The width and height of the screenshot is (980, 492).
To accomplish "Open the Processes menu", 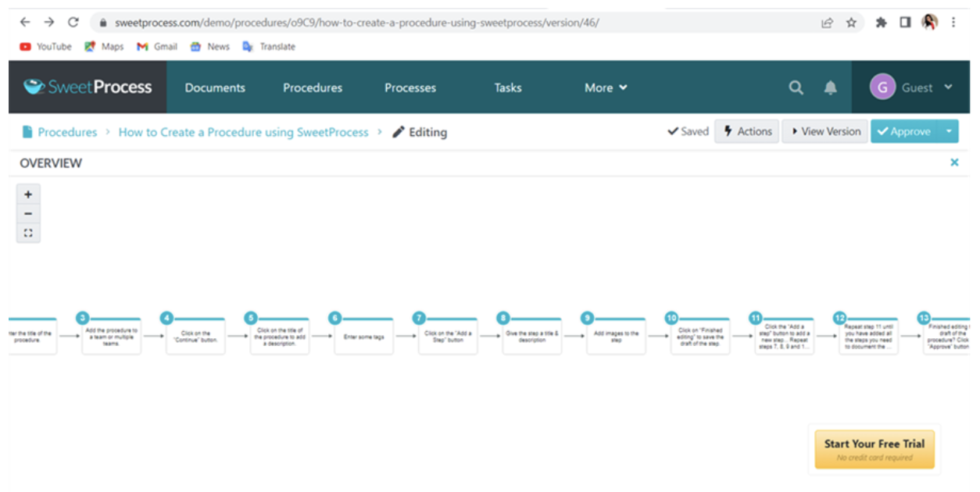I will (x=410, y=87).
